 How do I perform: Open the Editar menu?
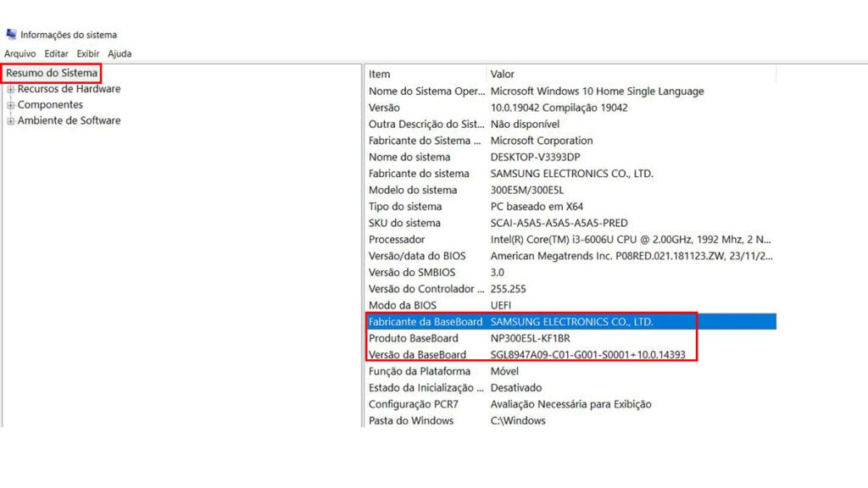coord(57,53)
